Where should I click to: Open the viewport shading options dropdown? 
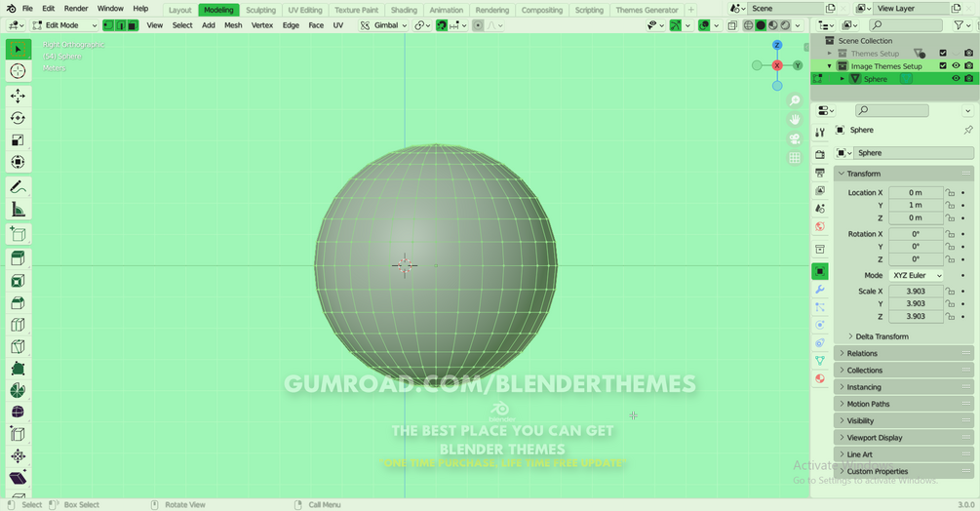point(798,25)
